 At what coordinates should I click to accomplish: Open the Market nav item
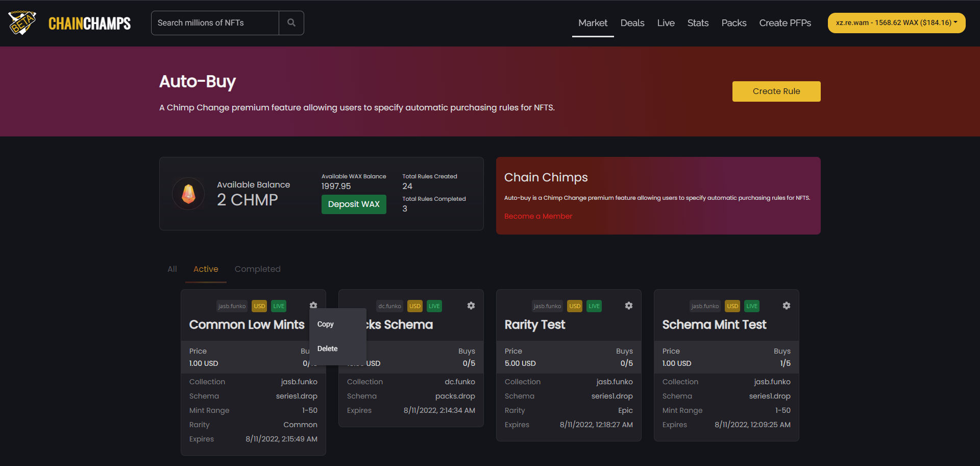pyautogui.click(x=593, y=23)
